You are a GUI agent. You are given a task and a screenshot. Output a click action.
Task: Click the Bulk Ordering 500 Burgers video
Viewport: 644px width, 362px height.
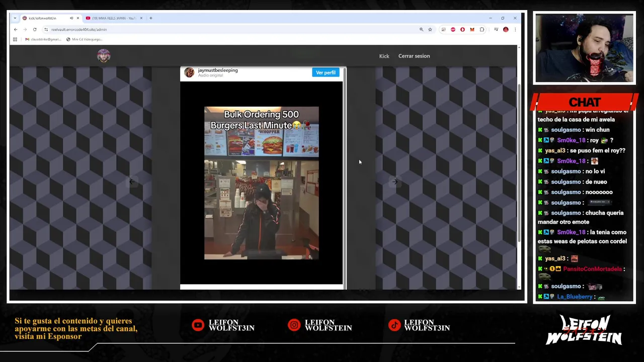pos(262,183)
